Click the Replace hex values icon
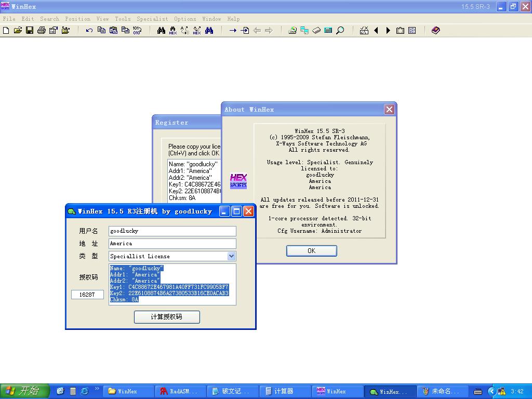Viewport: 532px width, 399px height. (197, 31)
